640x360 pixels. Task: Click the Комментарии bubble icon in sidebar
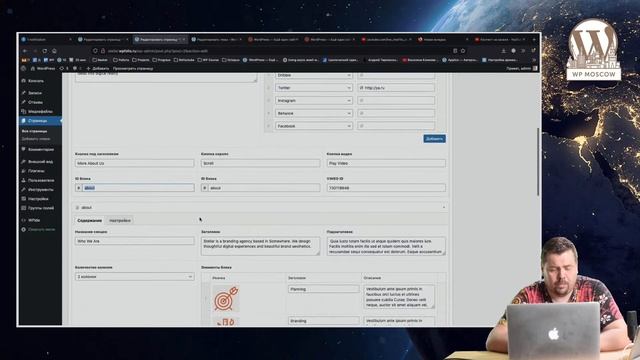(24, 149)
